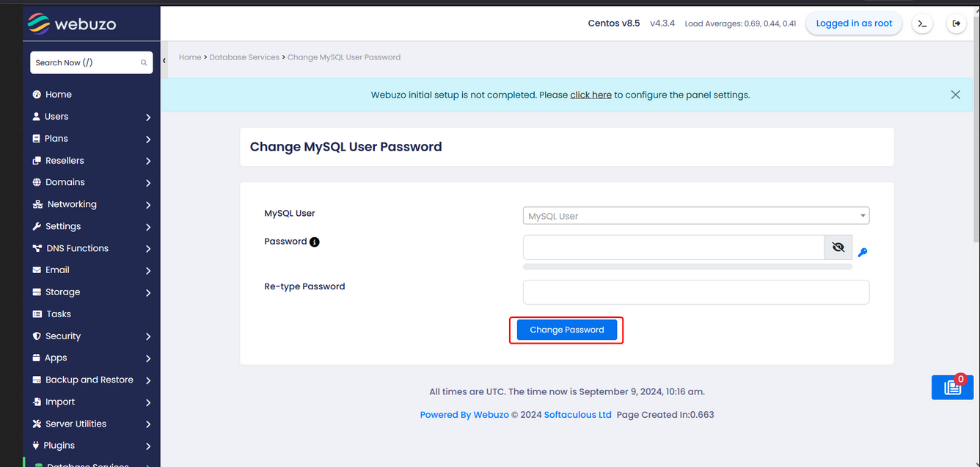Click the terminal icon in top bar
This screenshot has width=980, height=467.
[x=922, y=24]
